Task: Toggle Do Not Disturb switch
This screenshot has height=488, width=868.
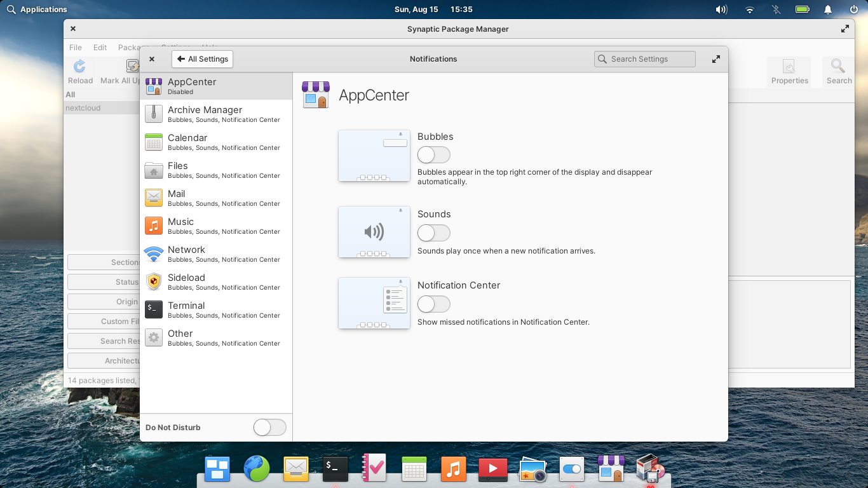Action: [270, 428]
